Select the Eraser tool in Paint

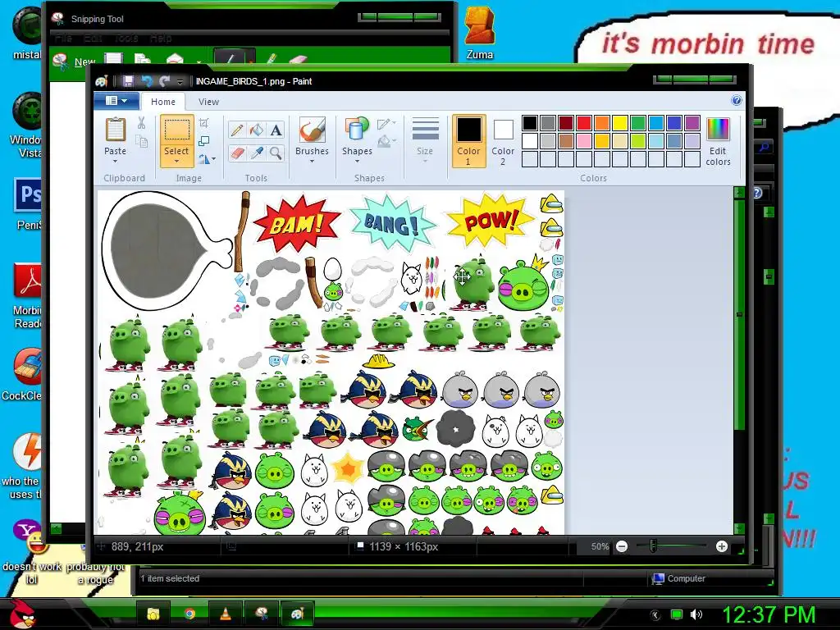click(237, 153)
